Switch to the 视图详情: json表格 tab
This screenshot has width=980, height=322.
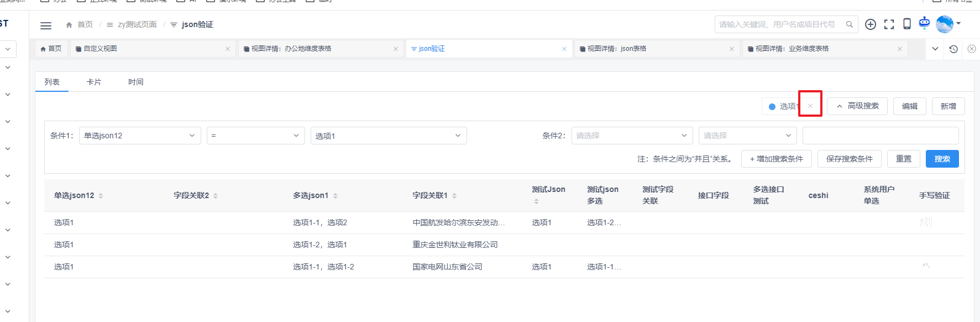[617, 49]
